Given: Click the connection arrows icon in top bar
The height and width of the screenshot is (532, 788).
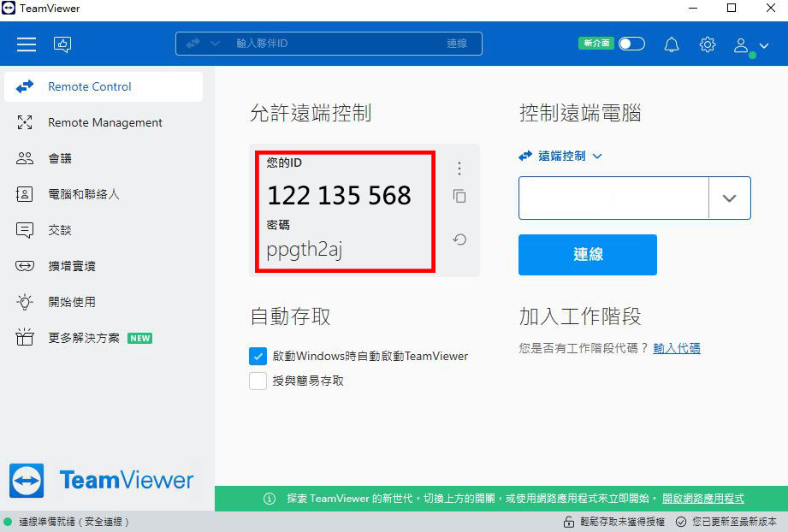Looking at the screenshot, I should (193, 44).
